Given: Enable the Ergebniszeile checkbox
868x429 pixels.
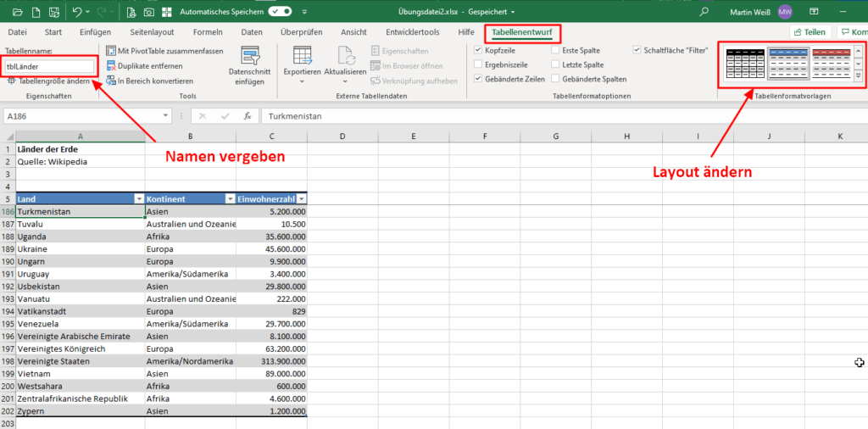Looking at the screenshot, I should click(x=478, y=64).
